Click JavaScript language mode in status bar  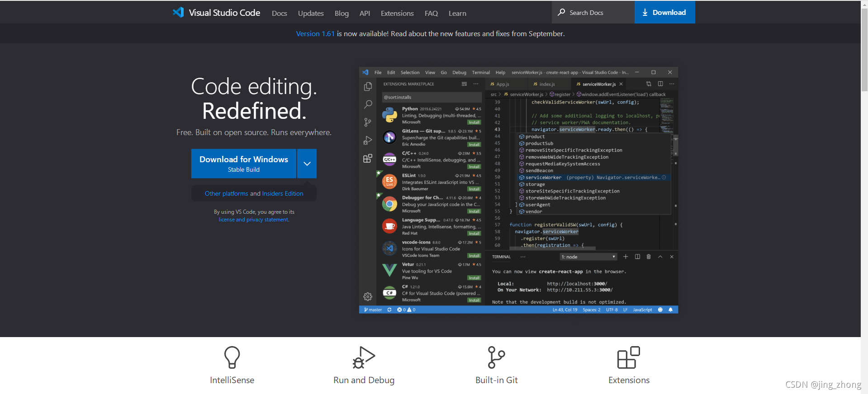(642, 310)
